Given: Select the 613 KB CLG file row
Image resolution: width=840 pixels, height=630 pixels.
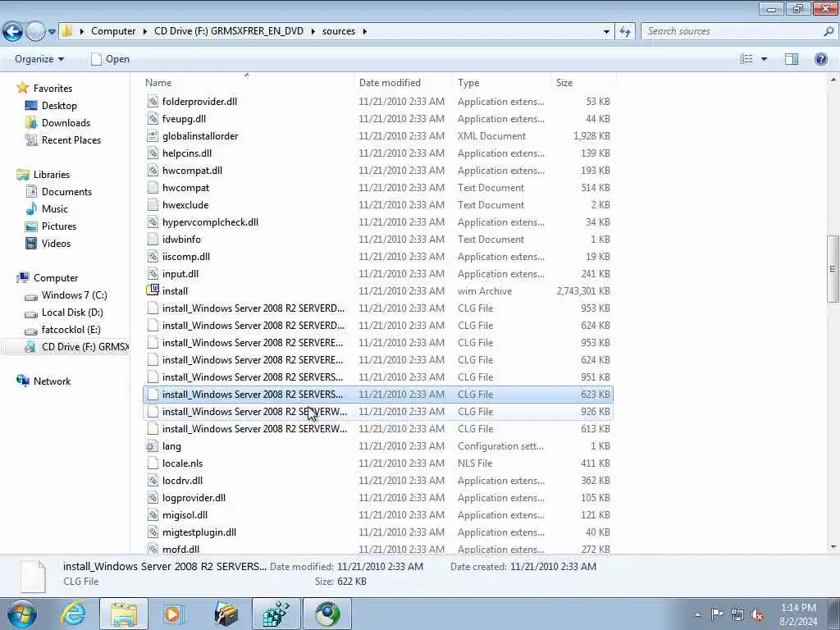Looking at the screenshot, I should (x=378, y=428).
